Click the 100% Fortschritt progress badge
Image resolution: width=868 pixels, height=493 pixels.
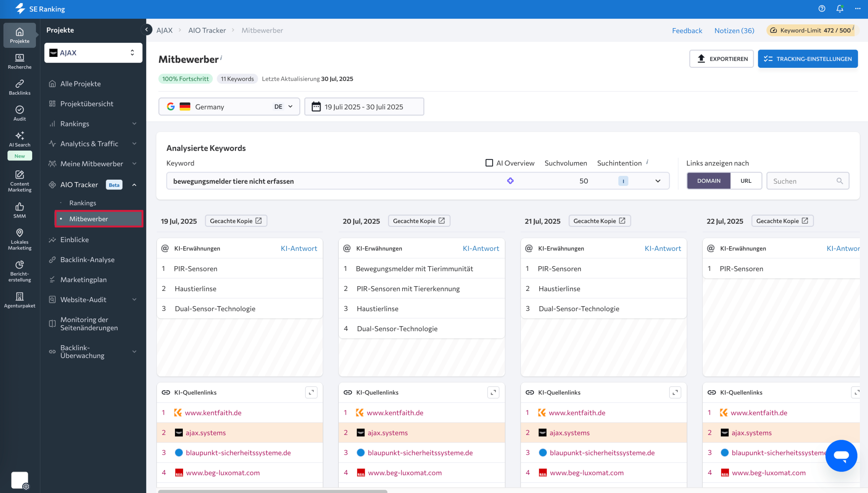coord(185,79)
